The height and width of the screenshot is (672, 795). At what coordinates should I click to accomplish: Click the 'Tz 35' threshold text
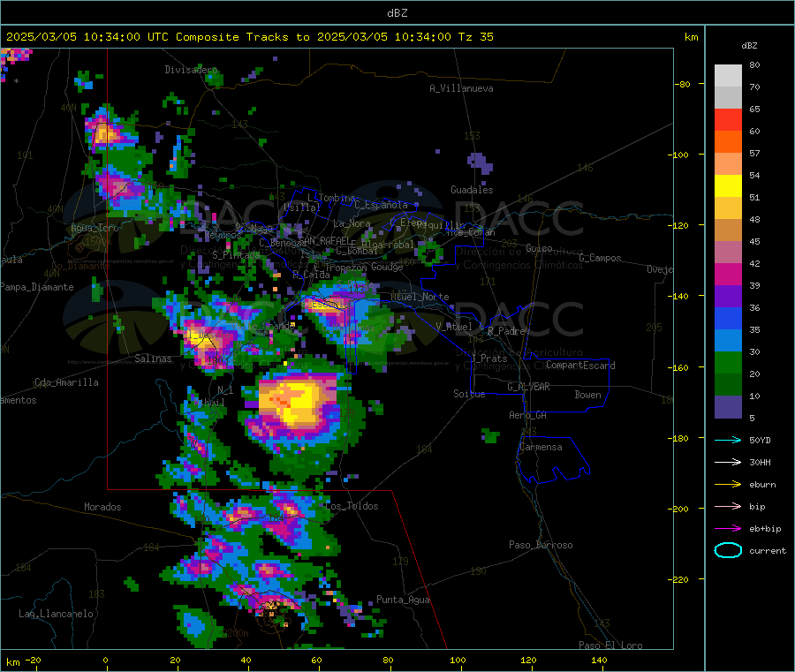(475, 37)
